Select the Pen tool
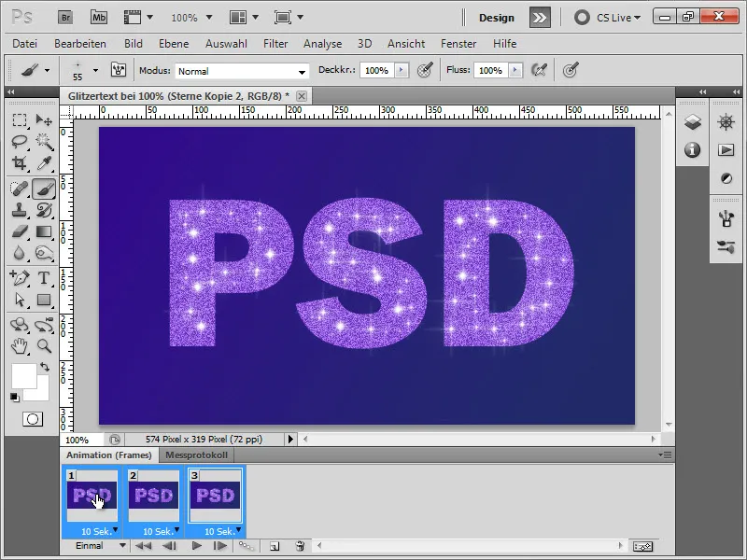 20,277
